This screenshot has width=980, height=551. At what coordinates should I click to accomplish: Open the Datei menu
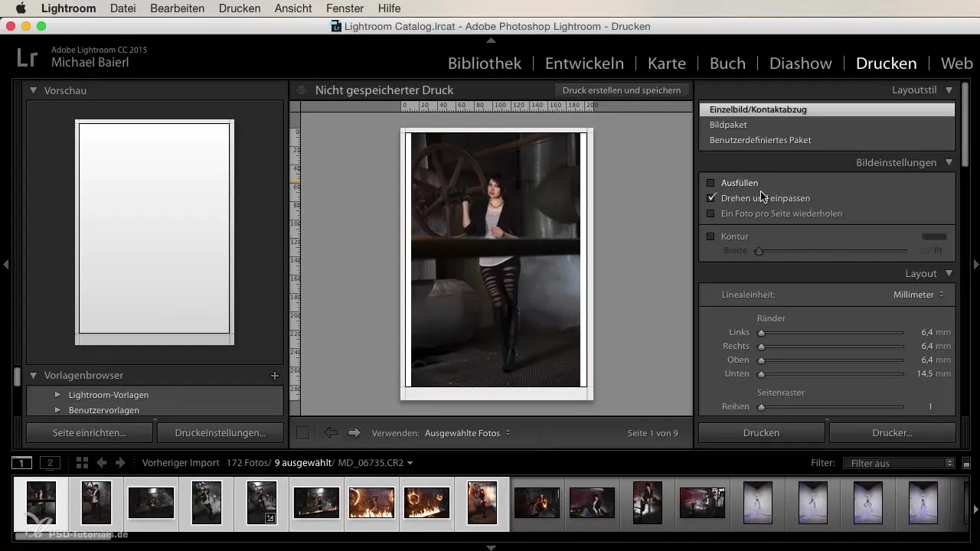tap(124, 8)
